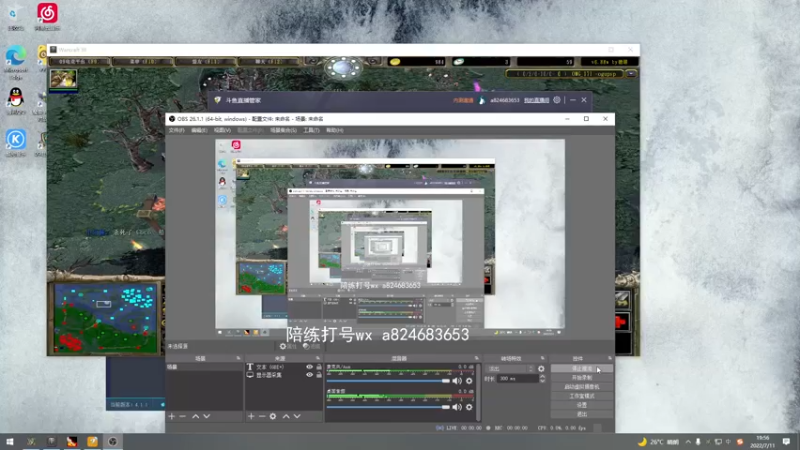Remove the selected source with the minus icon
Viewport: 800px width, 450px height.
point(262,416)
